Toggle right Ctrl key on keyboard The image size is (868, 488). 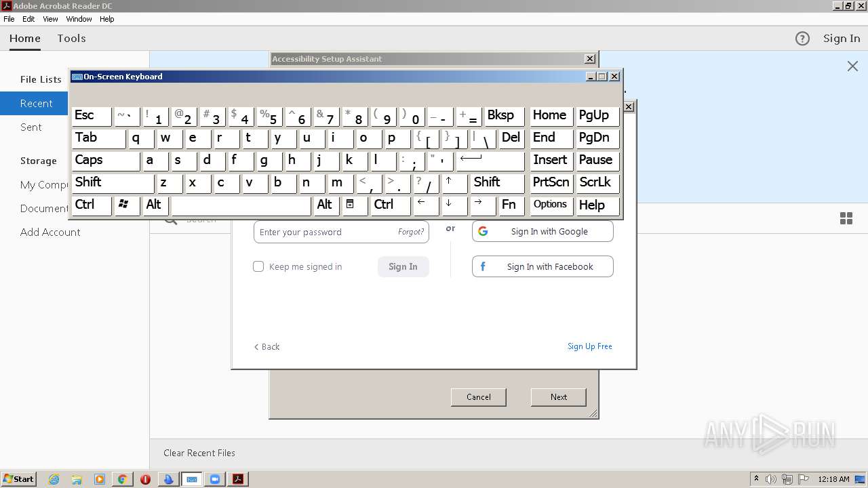(391, 205)
